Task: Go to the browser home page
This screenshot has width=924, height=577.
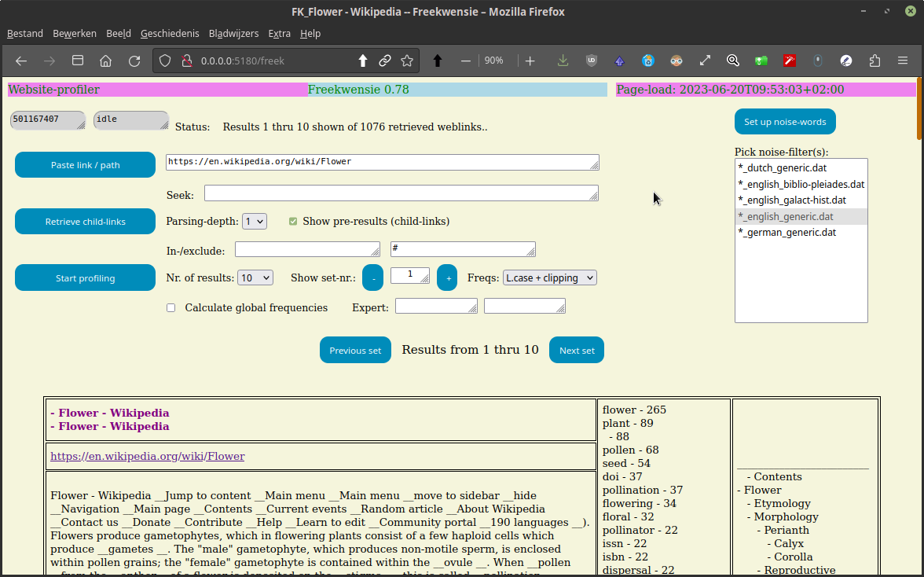Action: [x=105, y=61]
